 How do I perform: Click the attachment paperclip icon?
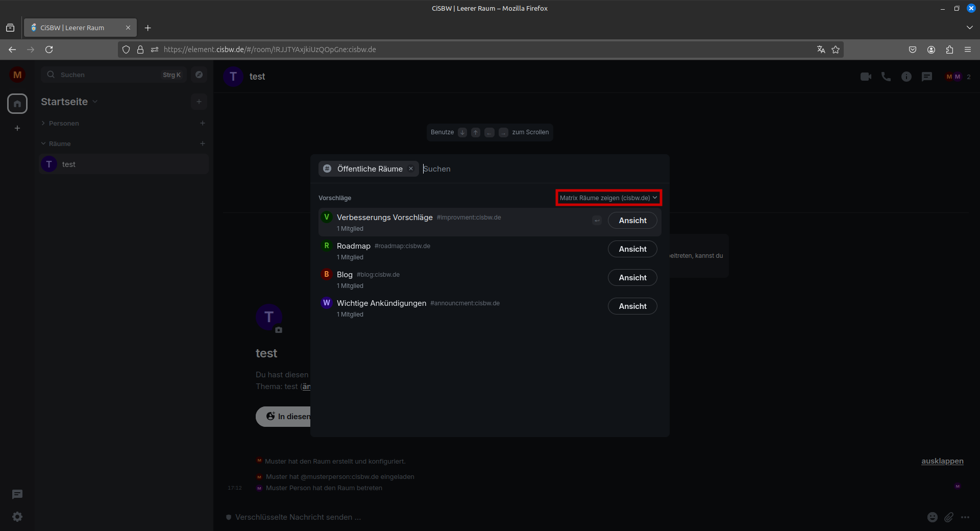click(x=948, y=517)
